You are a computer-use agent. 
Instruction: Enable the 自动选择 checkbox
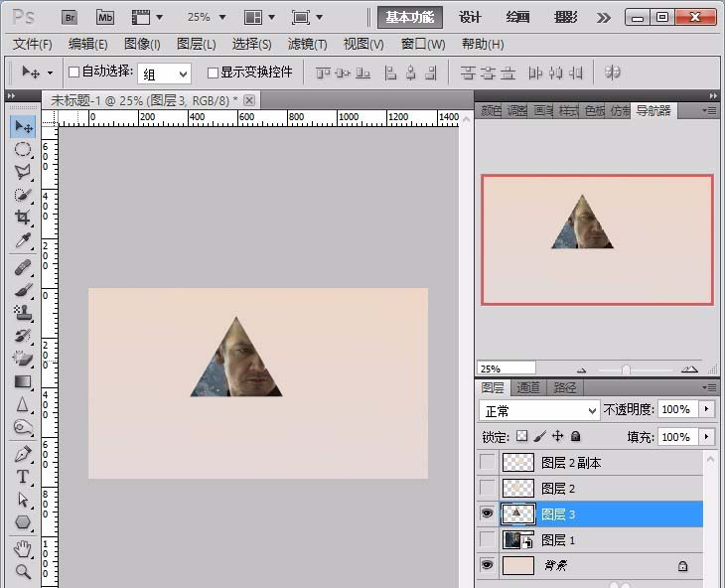click(73, 73)
